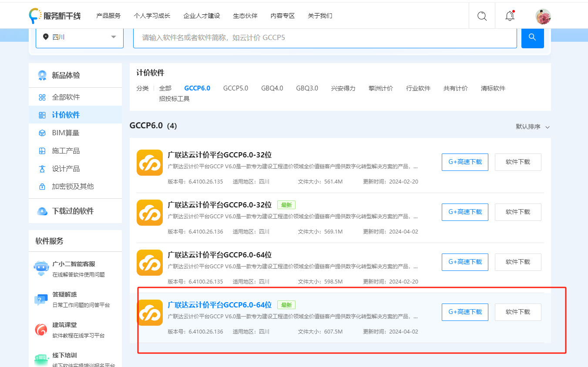
Task: Open the 内容专区 menu
Action: coord(282,16)
